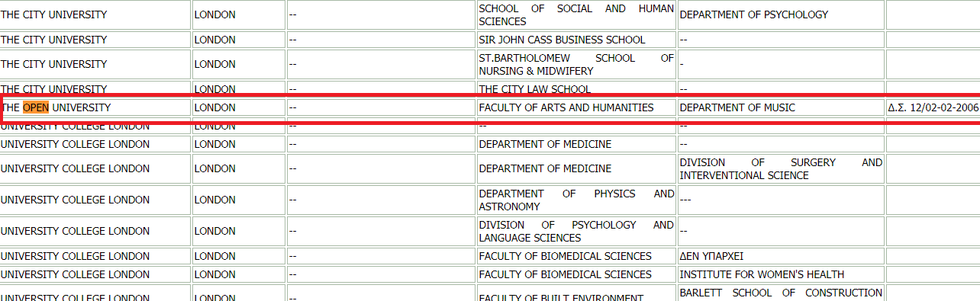Click FACULTY OF BIOMEDICAL SCIENCES beside Women's Health
980x301 pixels.
576,274
